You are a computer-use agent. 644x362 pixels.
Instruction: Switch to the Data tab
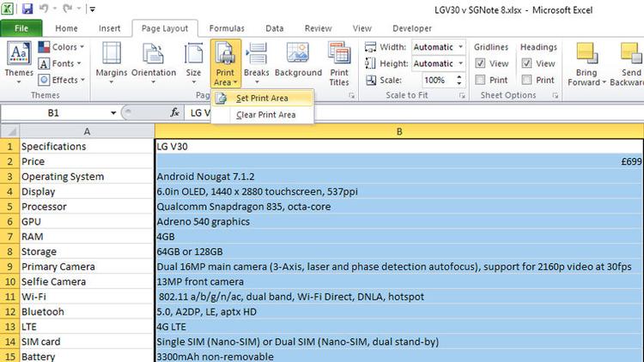[275, 28]
